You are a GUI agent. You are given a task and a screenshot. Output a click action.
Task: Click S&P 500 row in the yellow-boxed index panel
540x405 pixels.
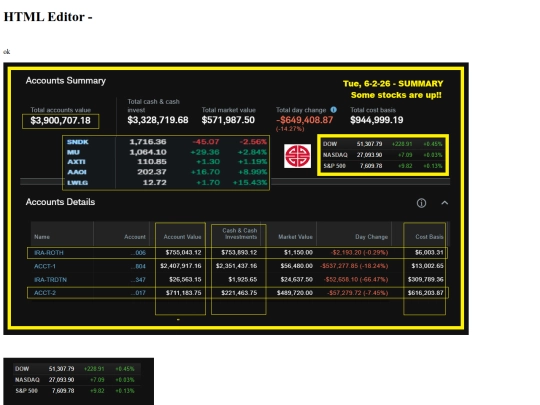382,166
